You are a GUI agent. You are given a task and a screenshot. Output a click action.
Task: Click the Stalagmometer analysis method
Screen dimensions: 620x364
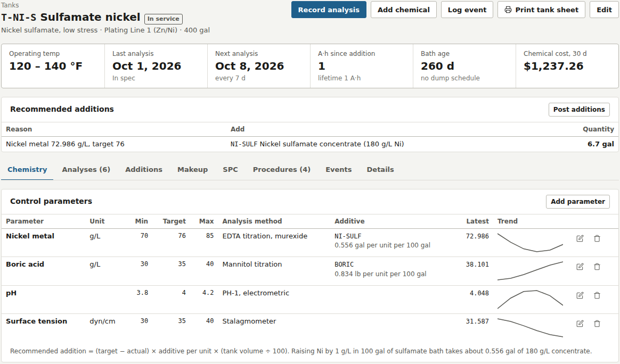[249, 321]
